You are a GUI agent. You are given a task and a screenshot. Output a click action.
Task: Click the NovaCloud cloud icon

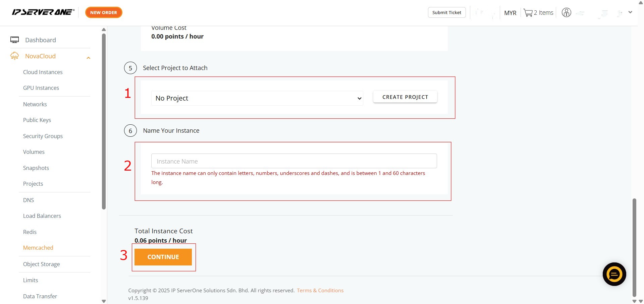click(x=14, y=56)
